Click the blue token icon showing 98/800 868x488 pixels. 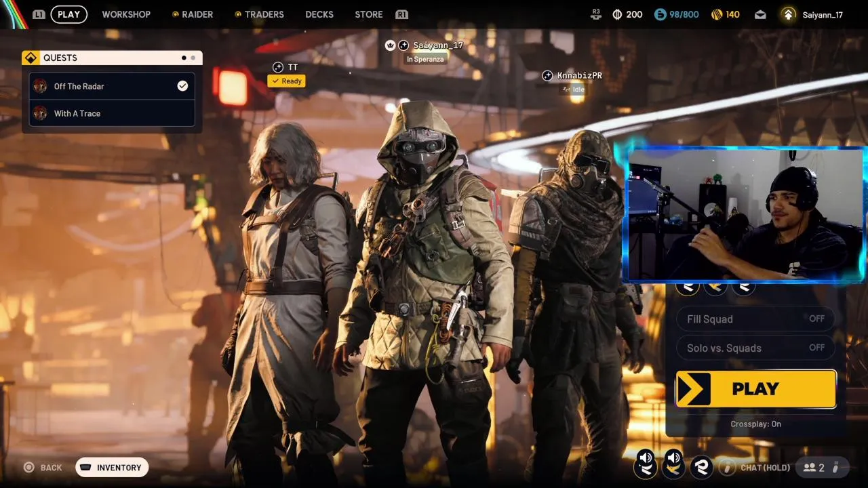tap(660, 14)
